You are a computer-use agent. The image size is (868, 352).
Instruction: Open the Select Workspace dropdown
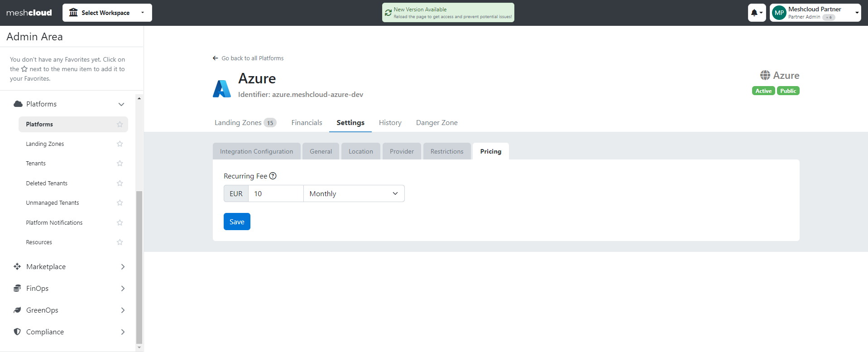[107, 13]
